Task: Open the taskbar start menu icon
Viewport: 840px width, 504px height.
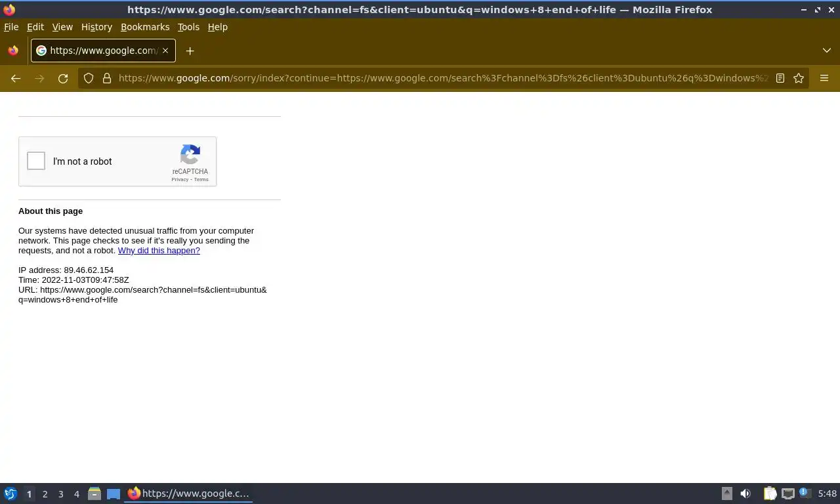Action: (10, 493)
